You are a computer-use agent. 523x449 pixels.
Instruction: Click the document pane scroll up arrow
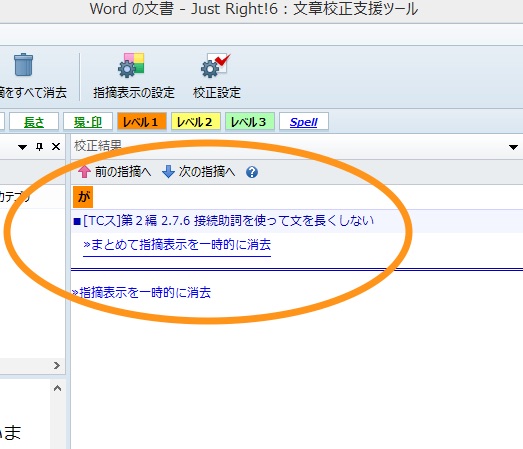coord(57,388)
